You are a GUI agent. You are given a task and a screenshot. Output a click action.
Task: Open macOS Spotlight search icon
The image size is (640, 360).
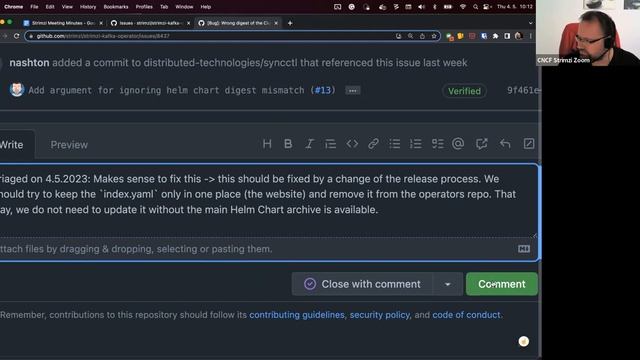[x=475, y=7]
